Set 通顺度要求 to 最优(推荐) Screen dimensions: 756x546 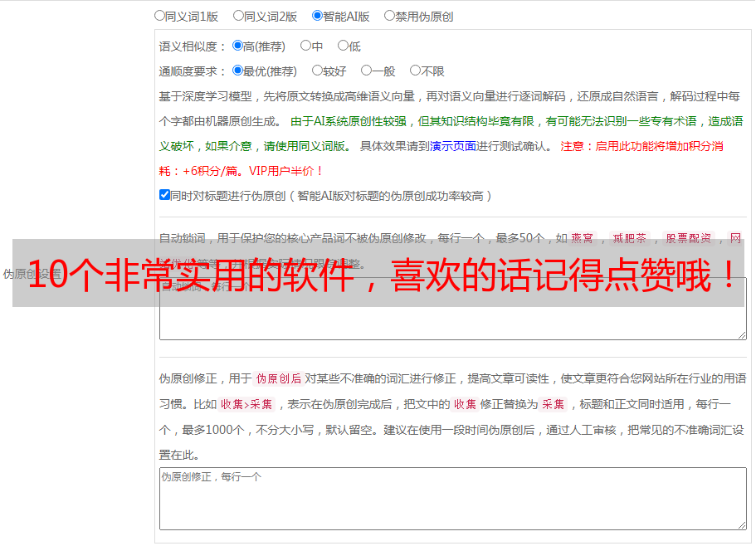[x=237, y=71]
